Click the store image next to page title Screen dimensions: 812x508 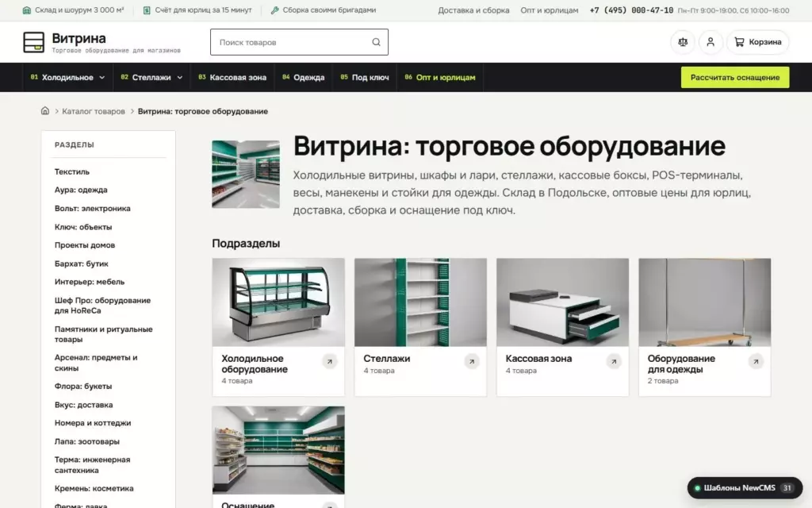pos(246,174)
